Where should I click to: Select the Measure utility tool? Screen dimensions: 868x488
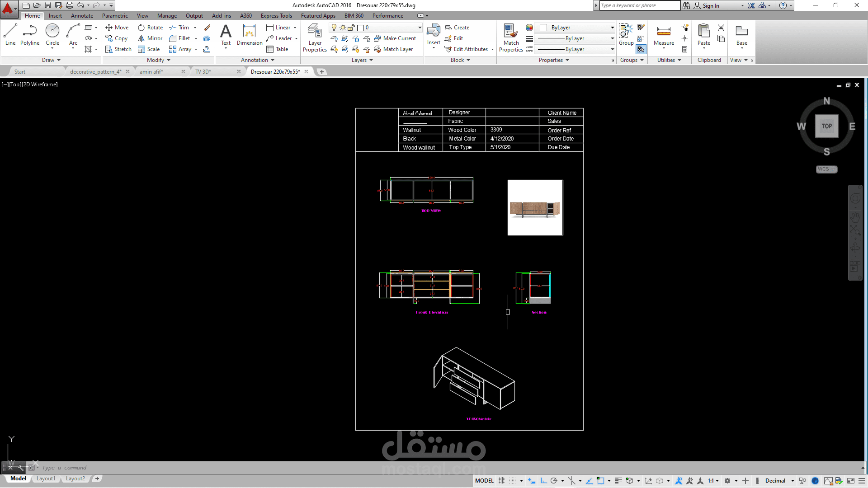pyautogui.click(x=664, y=35)
